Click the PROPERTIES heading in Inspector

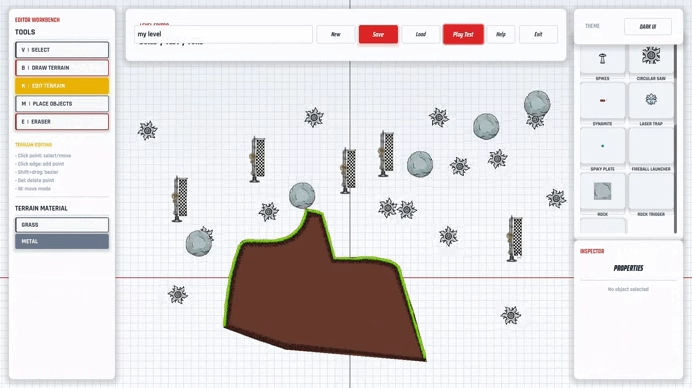(x=628, y=268)
